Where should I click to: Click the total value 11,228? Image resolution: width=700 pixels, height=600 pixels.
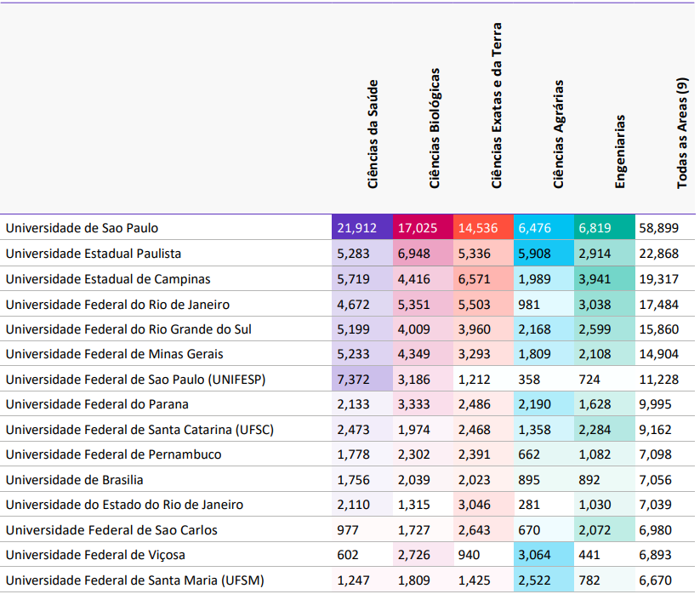658,380
